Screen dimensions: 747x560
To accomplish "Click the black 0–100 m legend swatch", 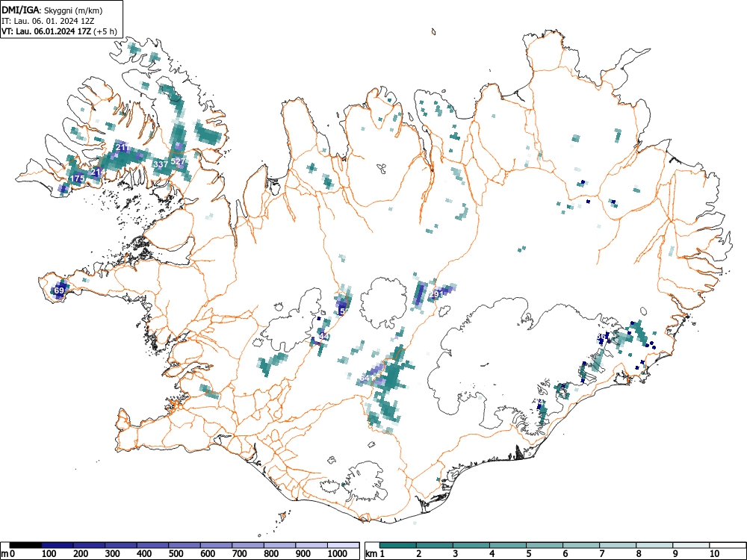I will pos(25,545).
